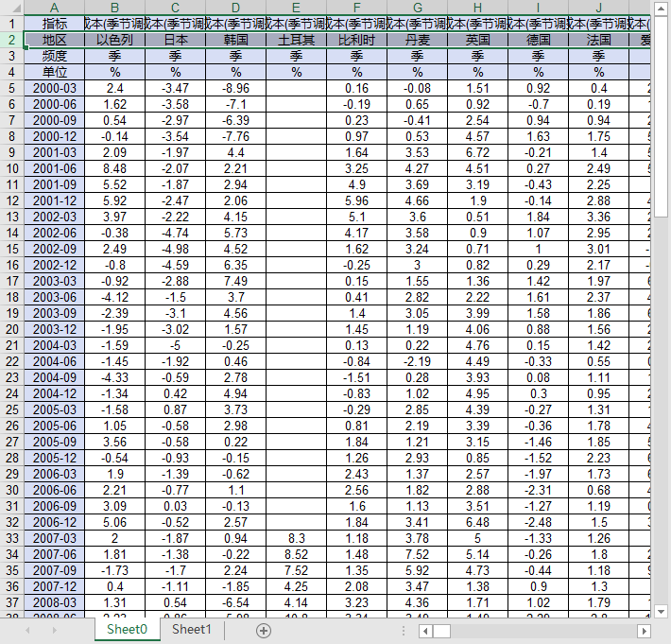The image size is (671, 644).
Task: Click the sheet tab bar resize handle dots
Action: pos(404,631)
